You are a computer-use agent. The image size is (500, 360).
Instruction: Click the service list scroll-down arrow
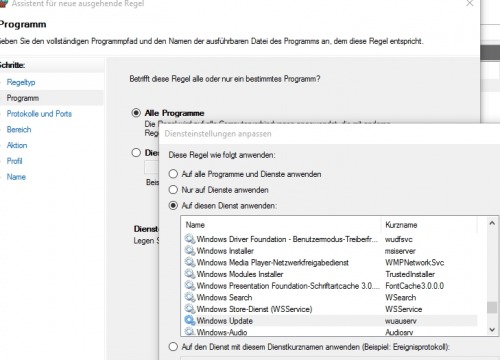coord(492,330)
